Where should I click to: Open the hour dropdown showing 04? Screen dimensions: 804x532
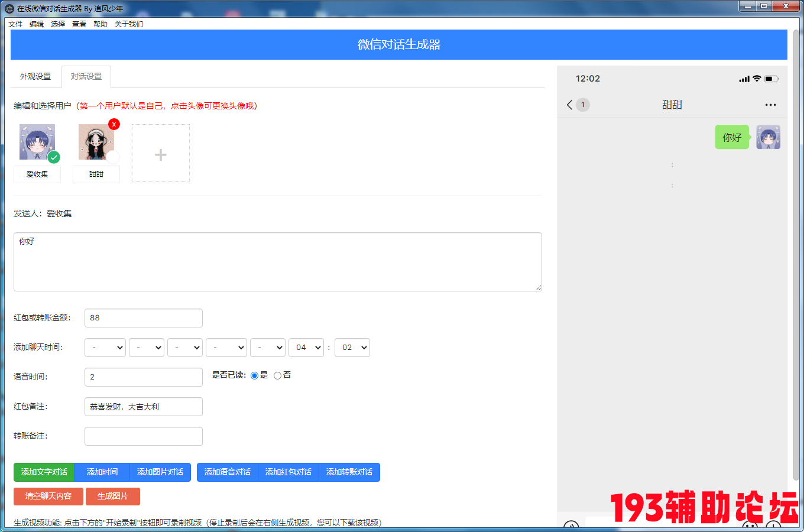[x=306, y=348]
